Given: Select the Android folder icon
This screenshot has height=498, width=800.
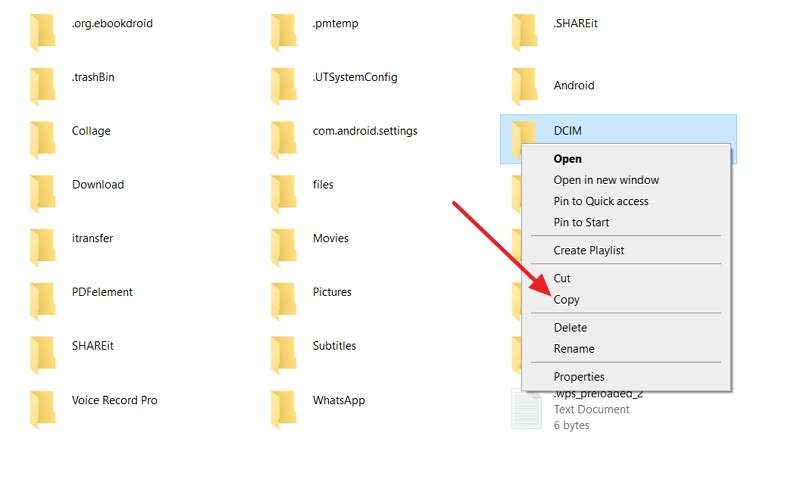Looking at the screenshot, I should tap(524, 86).
